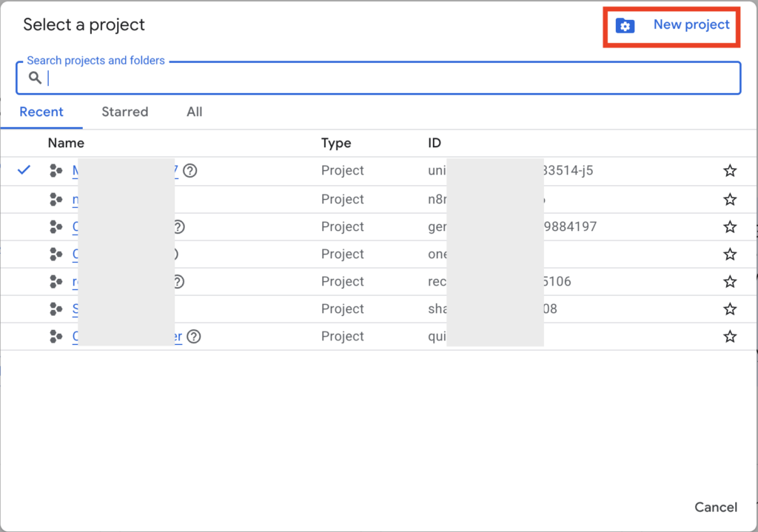
Task: Select the Recent tab
Action: coord(41,112)
